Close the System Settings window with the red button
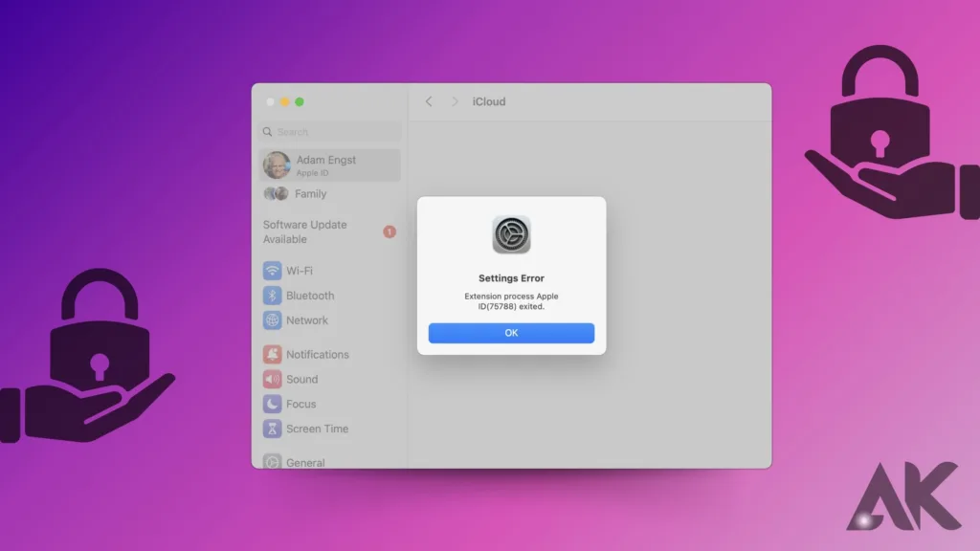Image resolution: width=980 pixels, height=551 pixels. pos(271,101)
